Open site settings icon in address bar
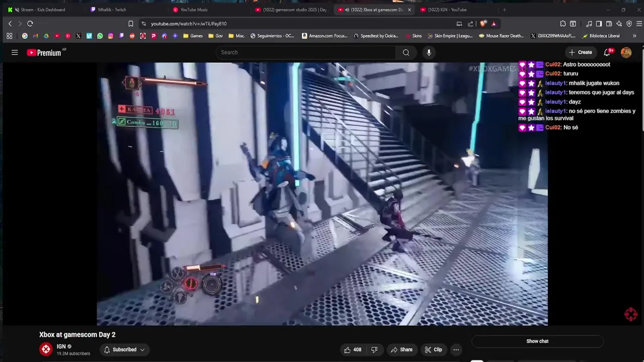 pyautogui.click(x=144, y=24)
